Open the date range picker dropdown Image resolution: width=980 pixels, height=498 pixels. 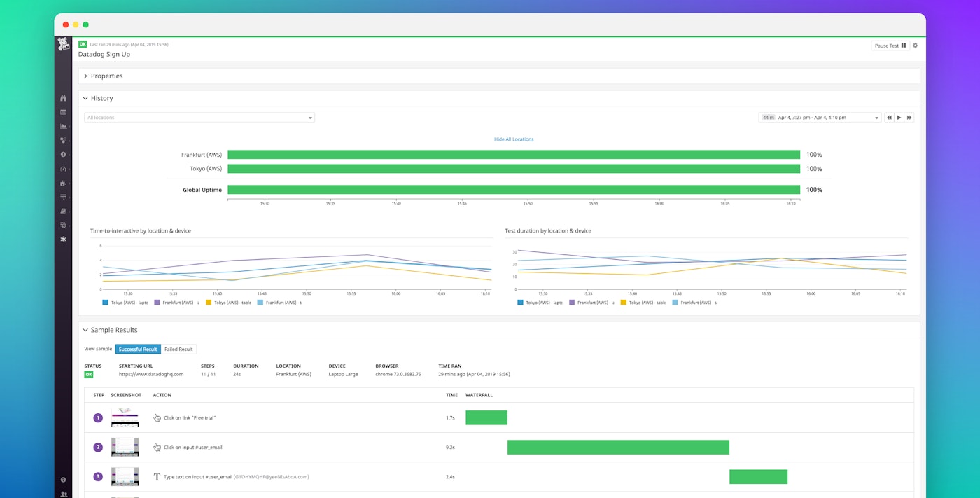818,117
